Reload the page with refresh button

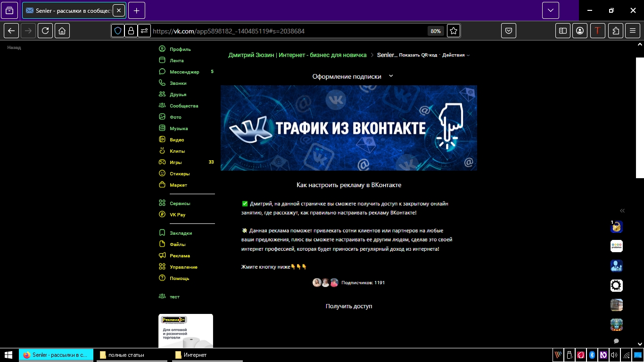click(45, 31)
